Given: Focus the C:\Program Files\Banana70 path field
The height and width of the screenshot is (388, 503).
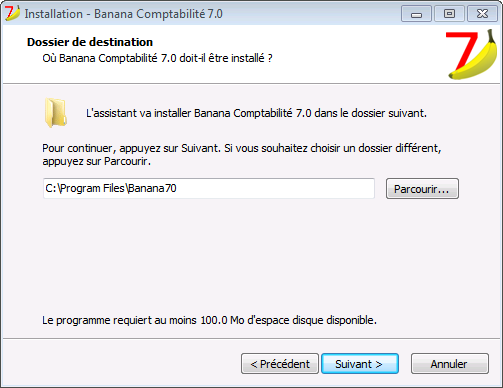Looking at the screenshot, I should 209,188.
